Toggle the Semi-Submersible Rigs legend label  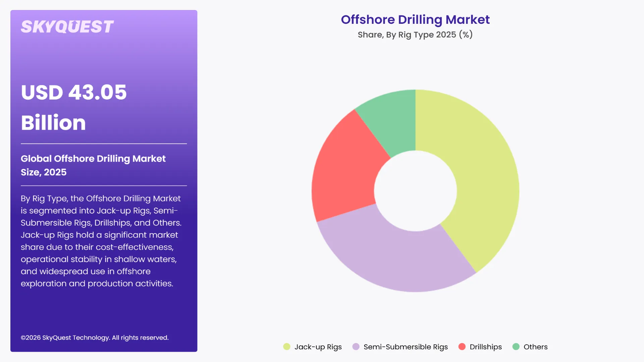(406, 347)
